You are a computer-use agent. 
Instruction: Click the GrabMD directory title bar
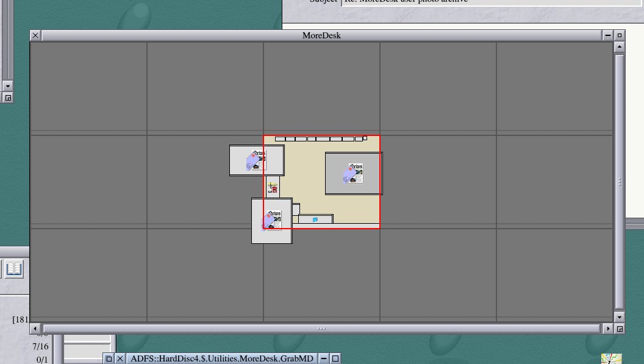coord(222,359)
